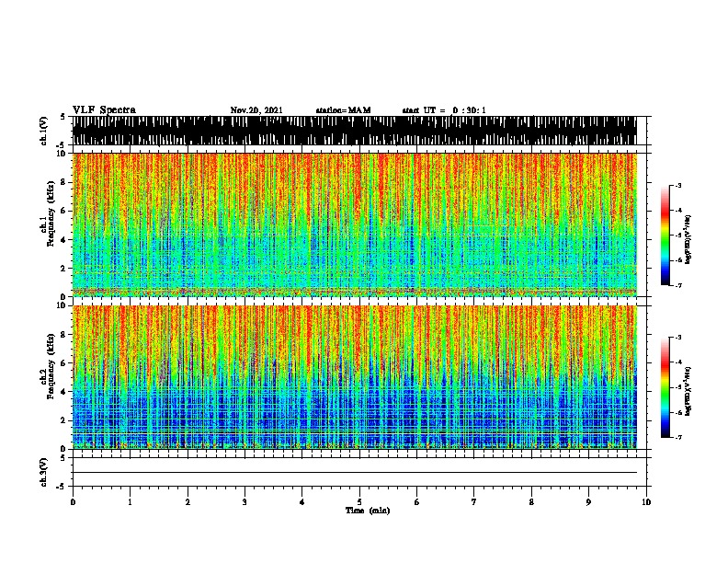Click time axis tick label "7"
This screenshot has height=563, width=728.
coord(474,502)
